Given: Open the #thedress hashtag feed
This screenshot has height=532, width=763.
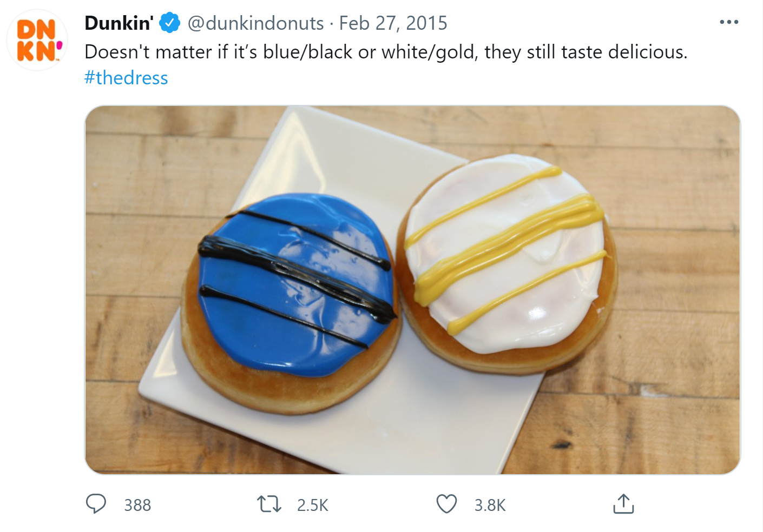Looking at the screenshot, I should [x=126, y=78].
